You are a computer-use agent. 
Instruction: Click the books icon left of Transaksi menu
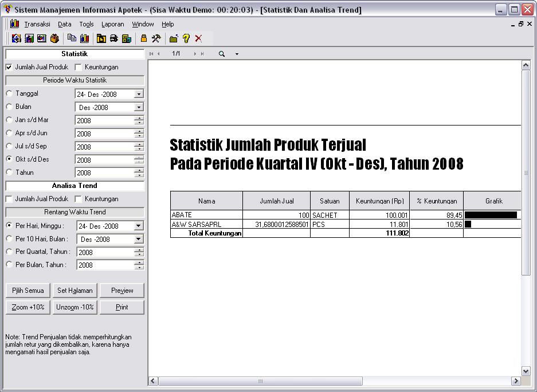(x=14, y=23)
